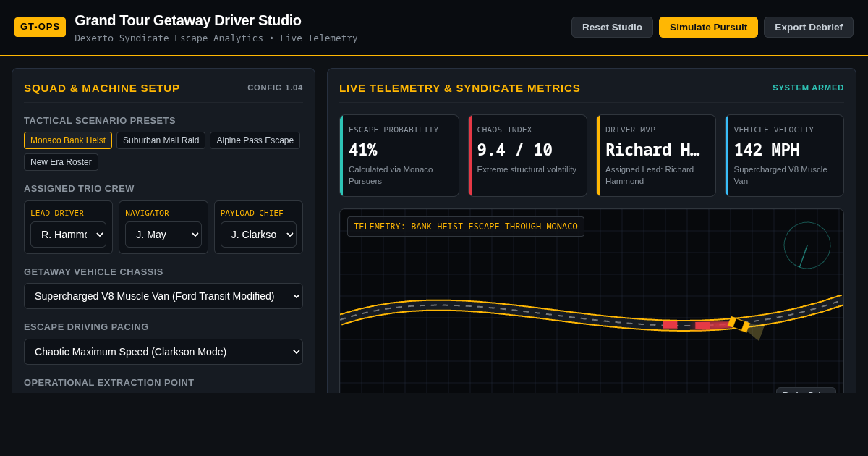Click the rear red pursuer car
Image resolution: width=868 pixels, height=456 pixels.
[x=670, y=324]
